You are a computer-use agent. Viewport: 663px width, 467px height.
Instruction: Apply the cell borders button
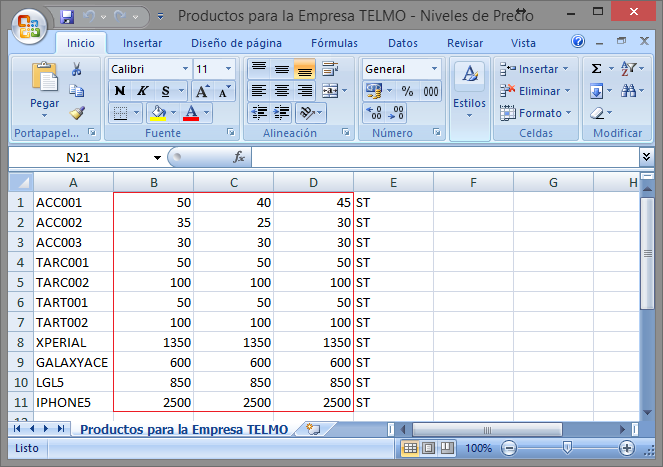121,113
